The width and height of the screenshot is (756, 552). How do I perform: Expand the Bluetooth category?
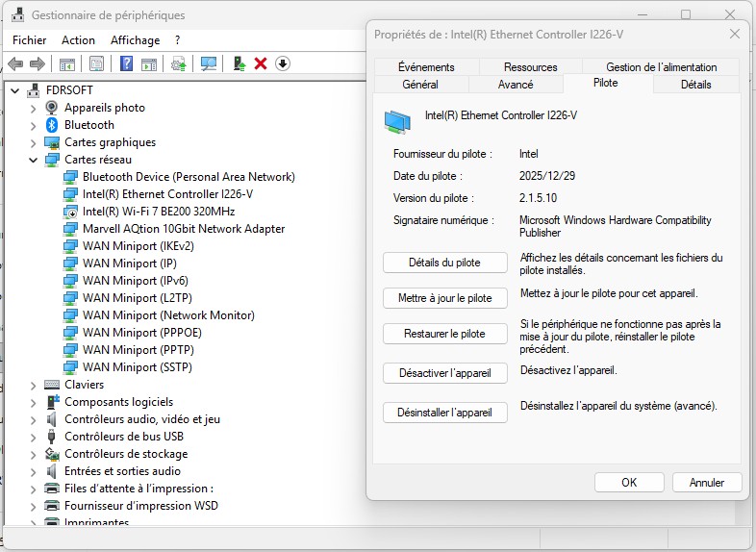pos(33,125)
